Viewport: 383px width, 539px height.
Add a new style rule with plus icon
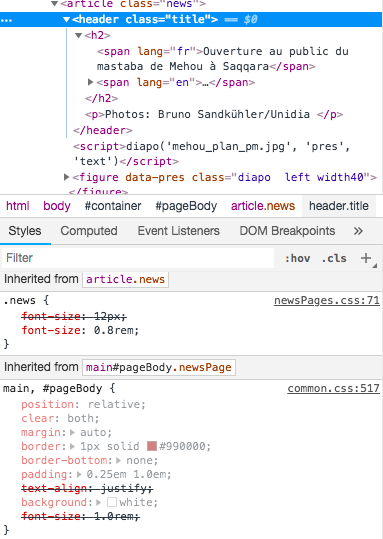pyautogui.click(x=366, y=258)
